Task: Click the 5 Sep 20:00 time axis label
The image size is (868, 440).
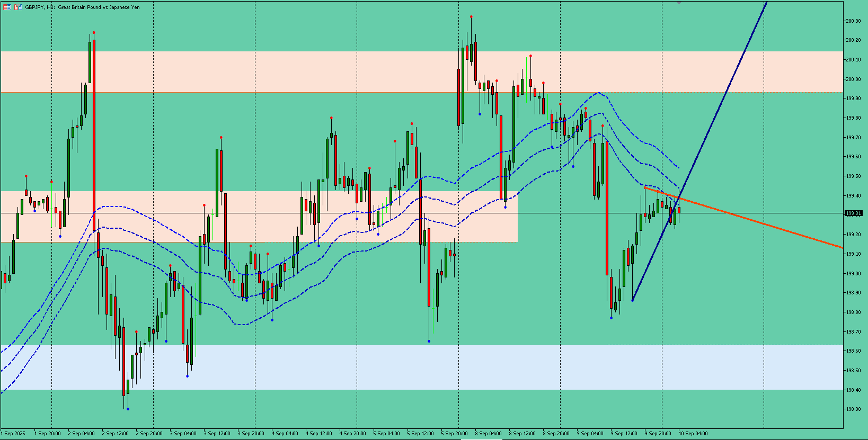Action: (455, 434)
